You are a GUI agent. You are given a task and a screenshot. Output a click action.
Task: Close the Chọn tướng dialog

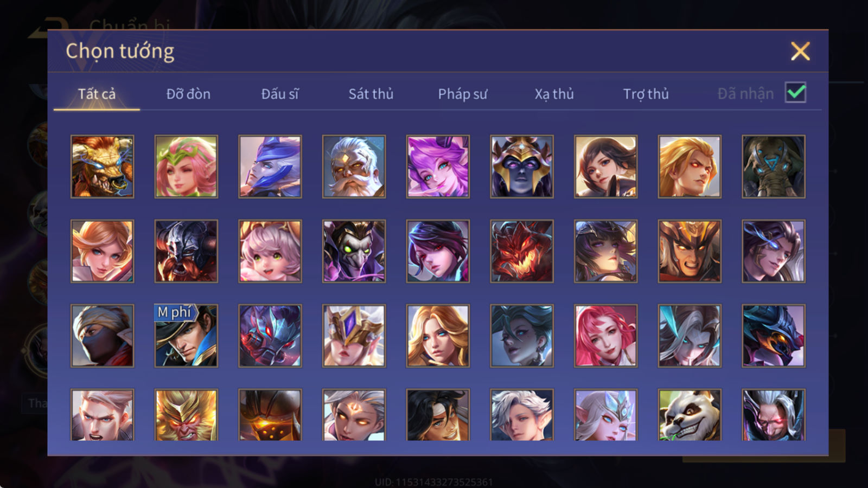click(x=800, y=52)
